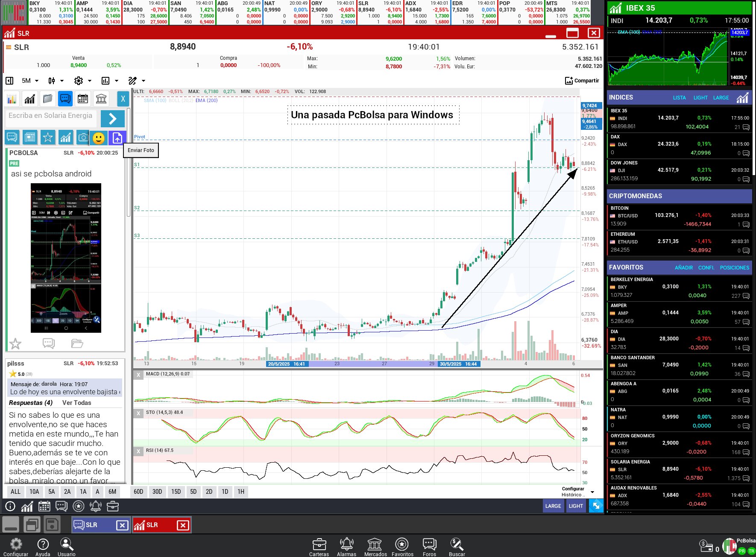756x557 pixels.
Task: Click the 20/5/2025 16:41 timeline marker
Action: (287, 364)
